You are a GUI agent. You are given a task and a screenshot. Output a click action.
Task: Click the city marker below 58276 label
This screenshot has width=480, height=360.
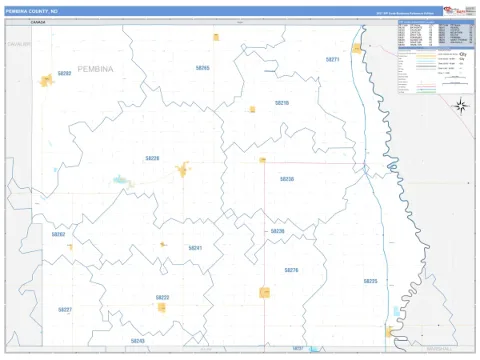pos(264,293)
